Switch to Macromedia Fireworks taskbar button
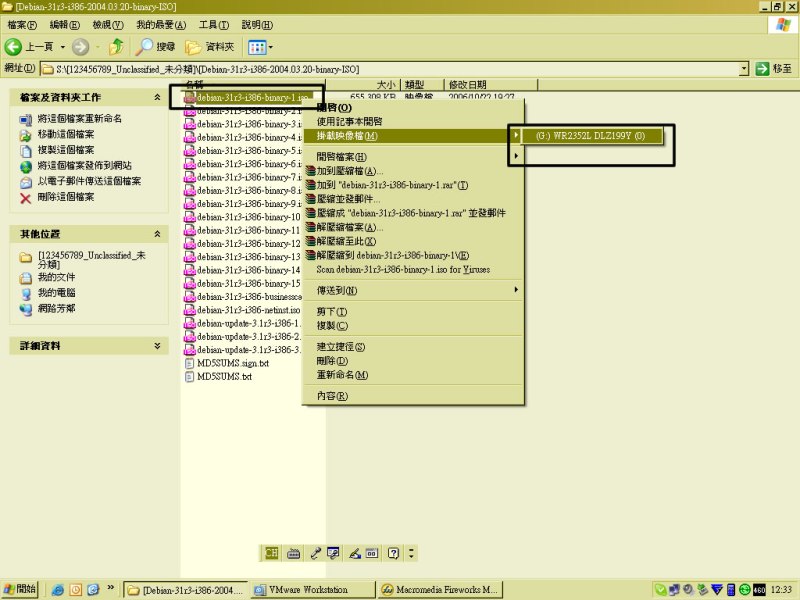The height and width of the screenshot is (600, 800). tap(440, 590)
